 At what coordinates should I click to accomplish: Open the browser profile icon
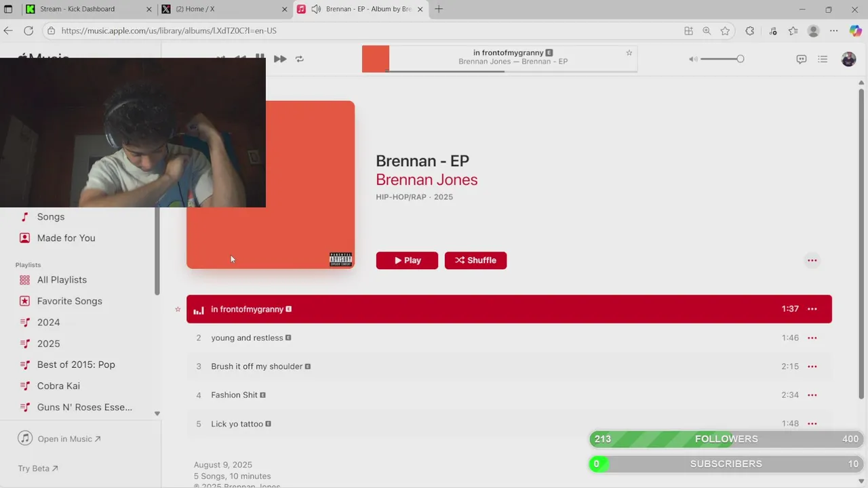point(814,30)
